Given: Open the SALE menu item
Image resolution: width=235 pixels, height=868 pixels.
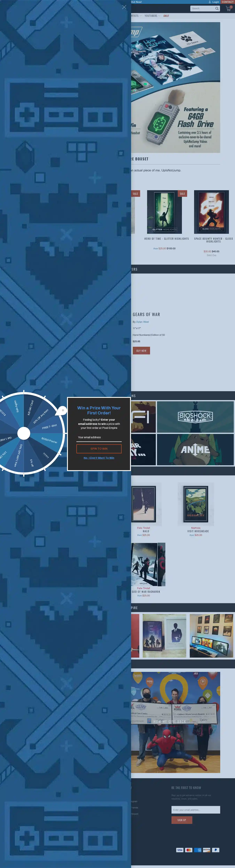Looking at the screenshot, I should 166,16.
